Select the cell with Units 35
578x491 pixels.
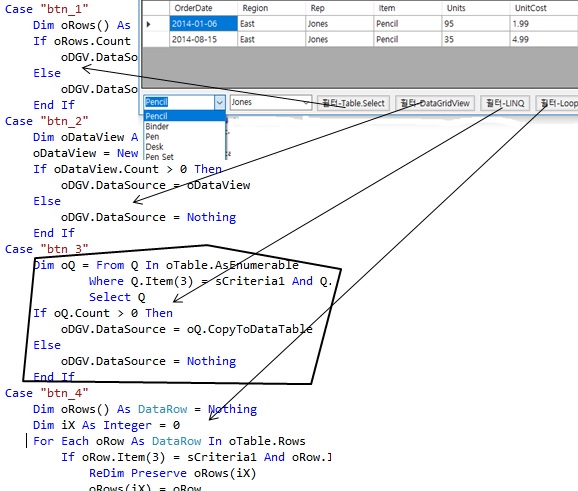[476, 39]
